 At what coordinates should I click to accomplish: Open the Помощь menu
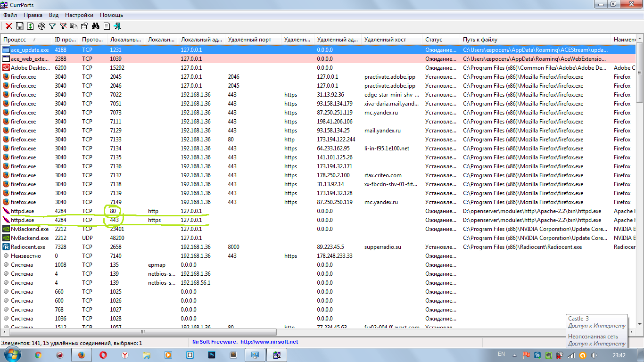point(111,15)
